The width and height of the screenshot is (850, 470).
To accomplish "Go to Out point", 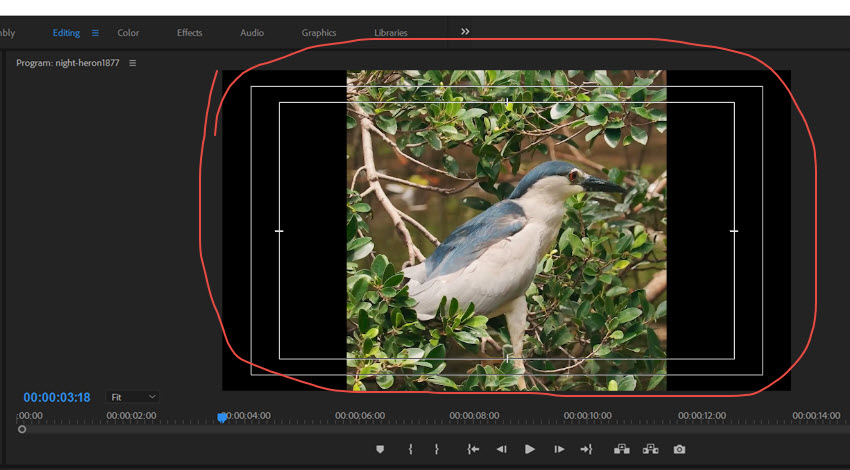I will 587,449.
